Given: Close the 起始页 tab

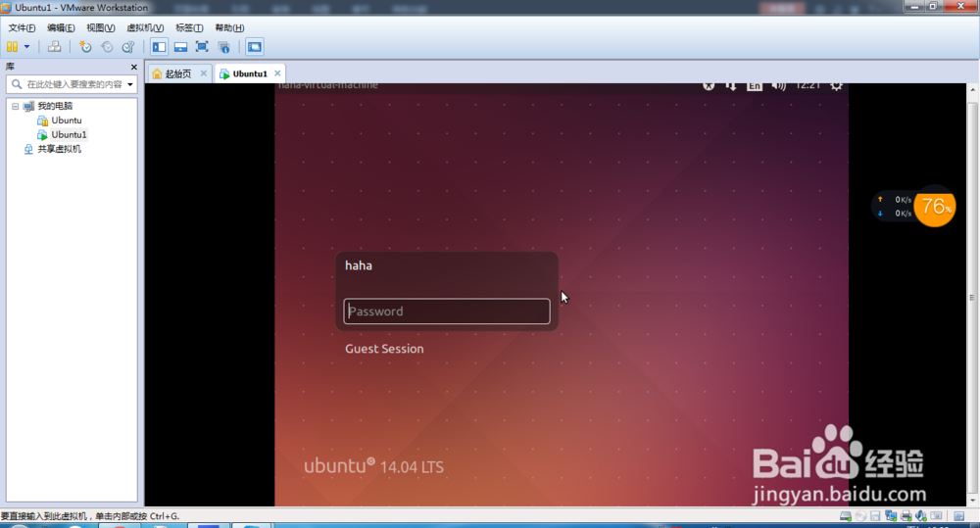Looking at the screenshot, I should [x=204, y=73].
